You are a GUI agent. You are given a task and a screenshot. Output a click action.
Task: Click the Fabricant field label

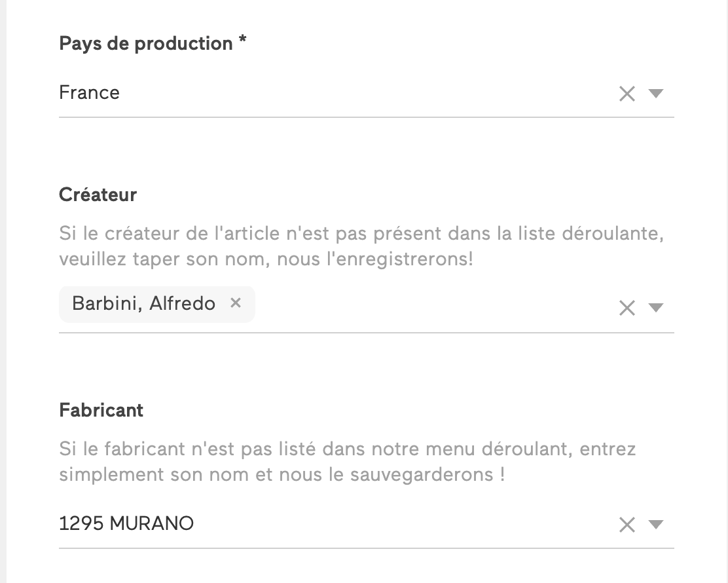pos(101,410)
